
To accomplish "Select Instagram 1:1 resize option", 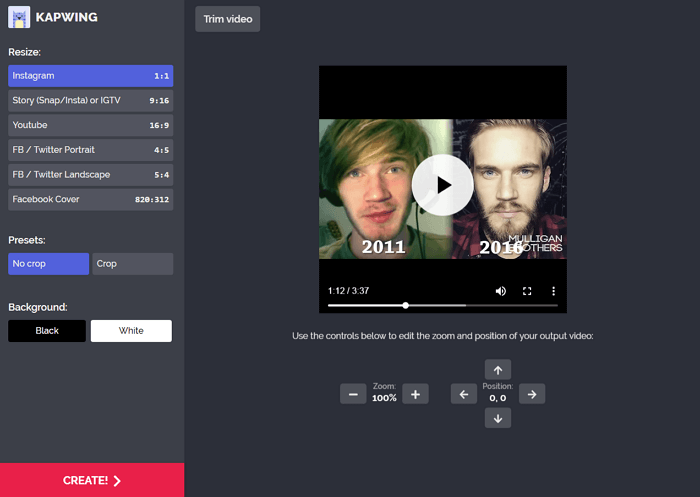I will click(90, 75).
